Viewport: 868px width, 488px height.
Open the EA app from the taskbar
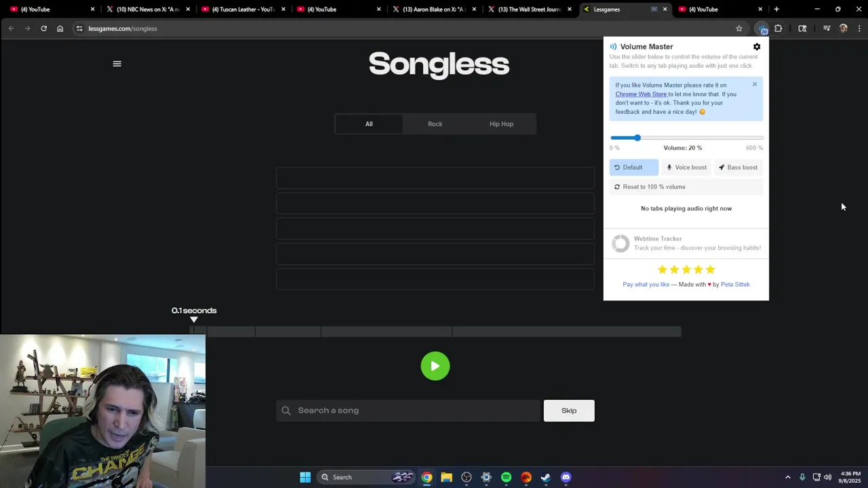(526, 477)
